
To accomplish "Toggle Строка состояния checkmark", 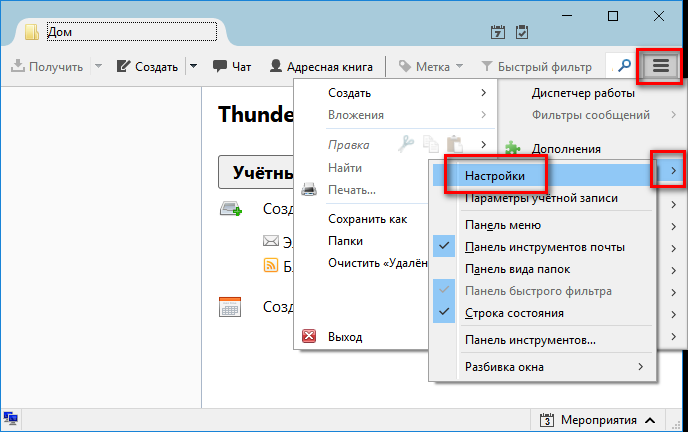I will tap(444, 312).
